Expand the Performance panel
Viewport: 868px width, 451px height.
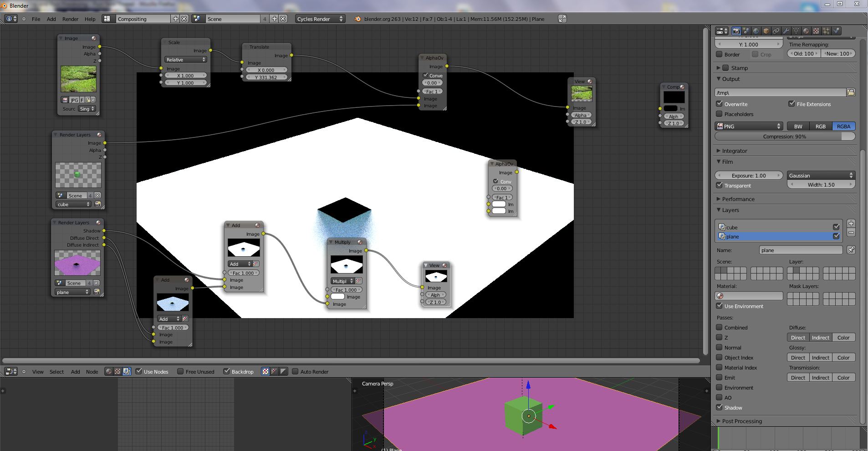[738, 199]
